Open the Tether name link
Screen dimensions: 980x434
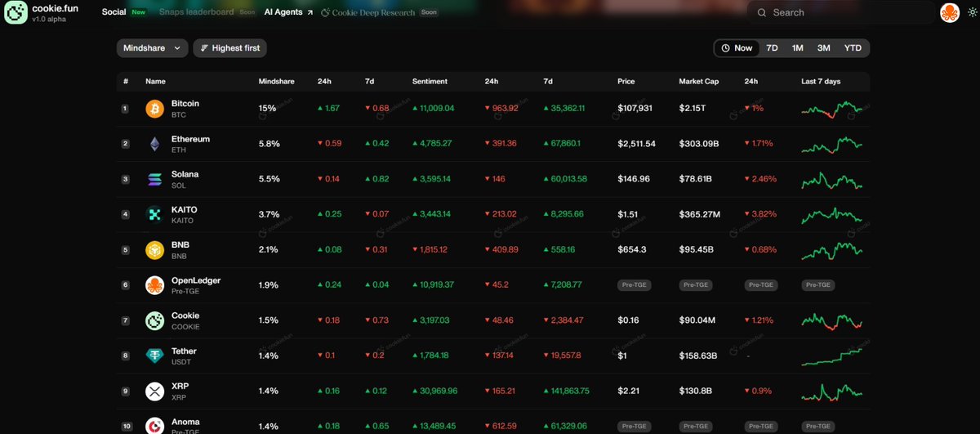[x=184, y=351]
